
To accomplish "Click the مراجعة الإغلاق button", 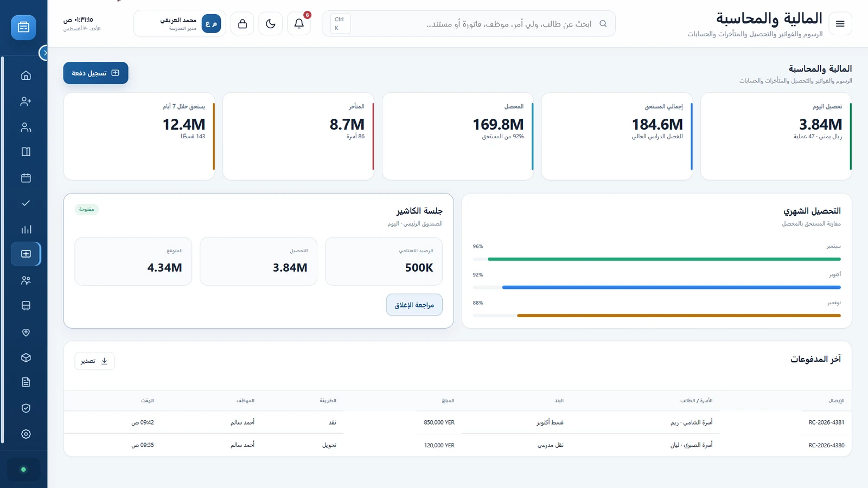I will [x=414, y=305].
